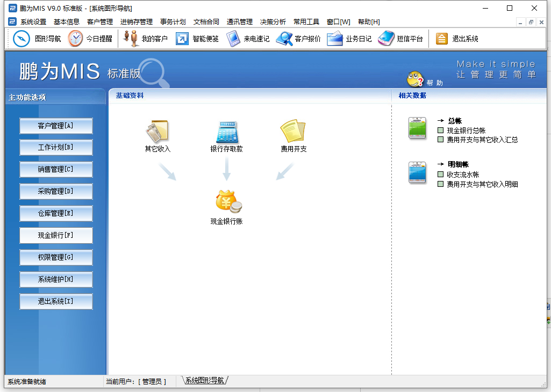Click the 仓库管理[E] sidebar button
551x392 pixels.
(x=56, y=213)
